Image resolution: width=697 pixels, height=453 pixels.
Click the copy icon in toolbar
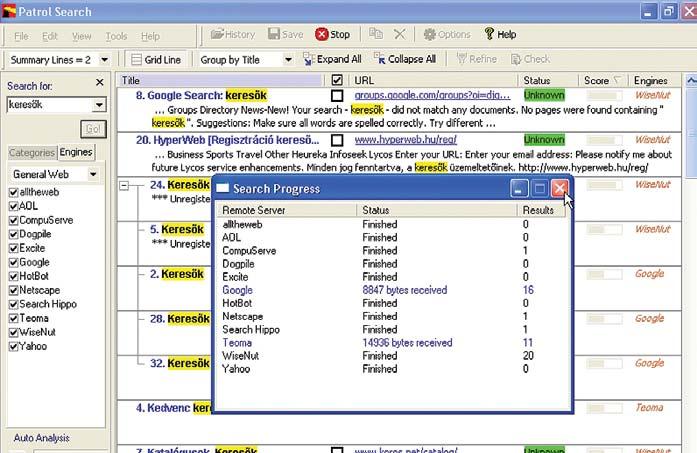tap(376, 34)
